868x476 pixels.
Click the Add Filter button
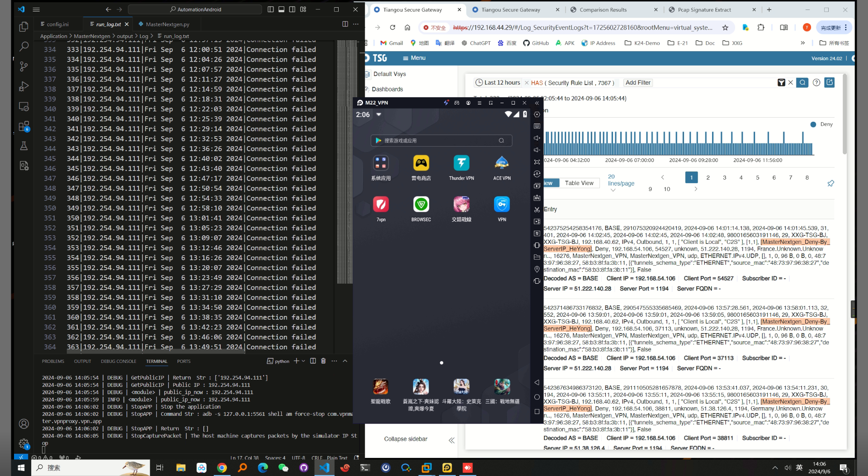(x=638, y=83)
